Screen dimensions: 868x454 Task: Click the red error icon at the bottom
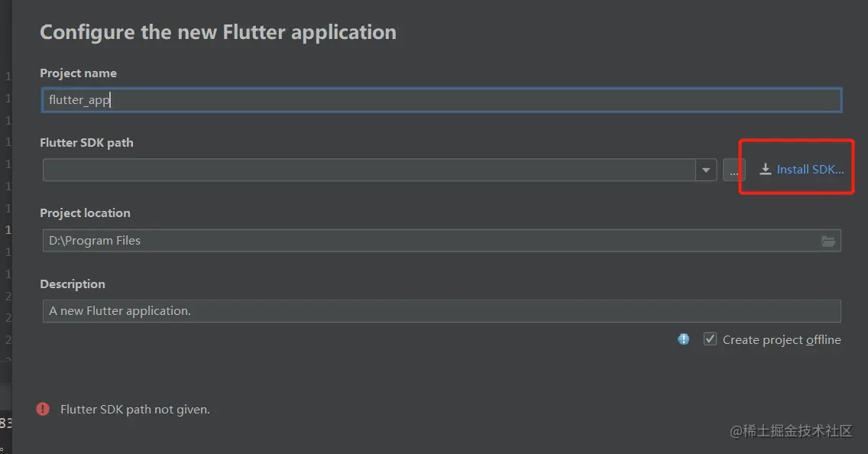(43, 409)
